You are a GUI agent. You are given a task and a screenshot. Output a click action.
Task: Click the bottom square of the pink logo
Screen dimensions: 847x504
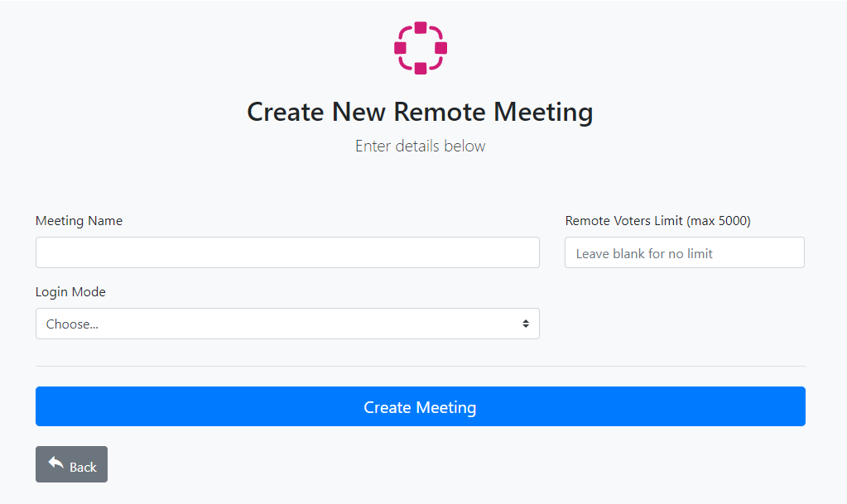tap(421, 69)
